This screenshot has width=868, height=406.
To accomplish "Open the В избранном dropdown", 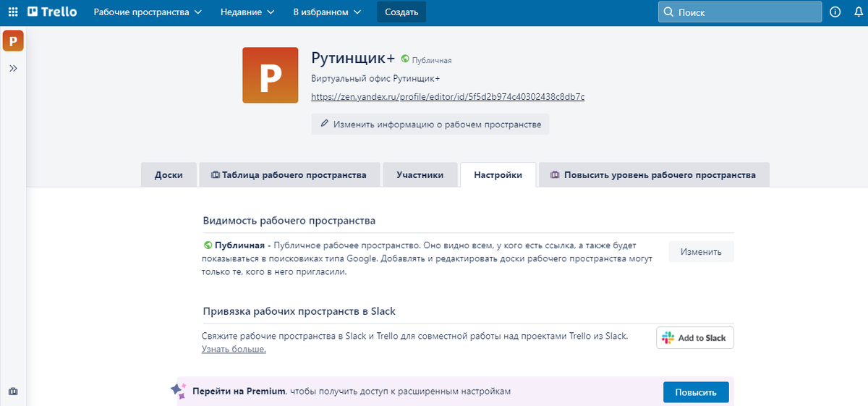I will [x=327, y=12].
